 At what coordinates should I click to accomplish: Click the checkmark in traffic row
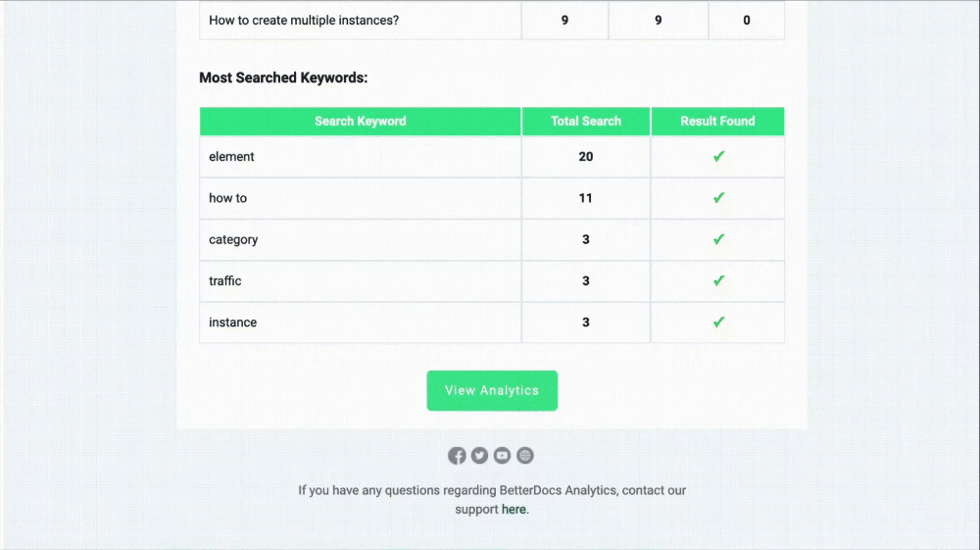click(x=718, y=280)
